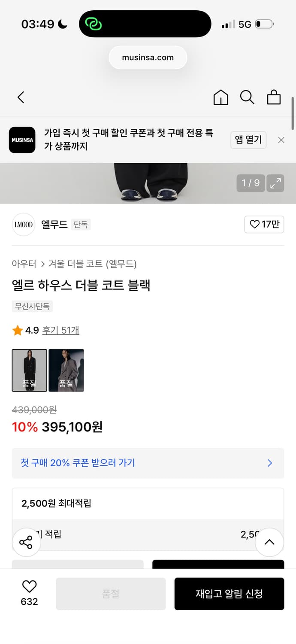Tap the LMOOD brand logo
Image resolution: width=296 pixels, height=644 pixels.
click(x=24, y=225)
